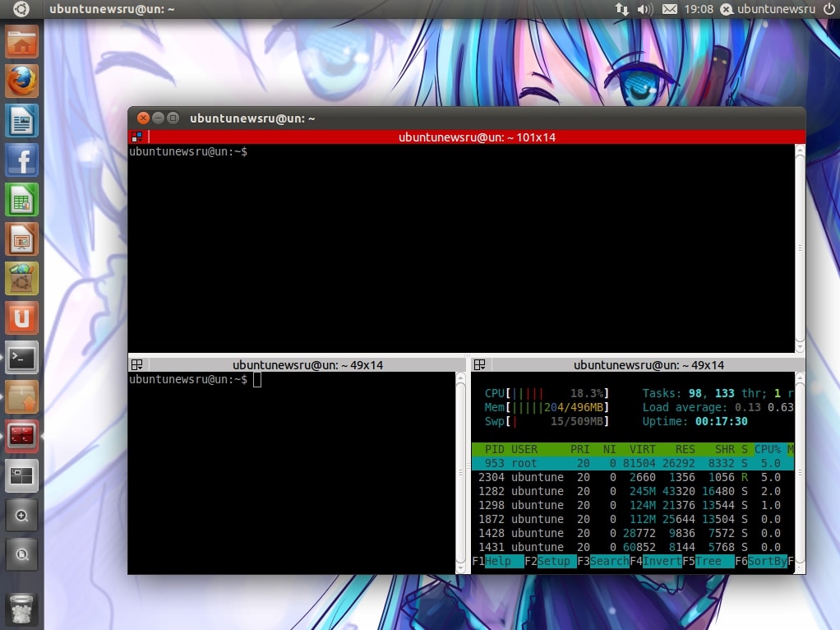Image resolution: width=840 pixels, height=630 pixels.
Task: Toggle F5 Tree view in htop
Action: (x=708, y=562)
